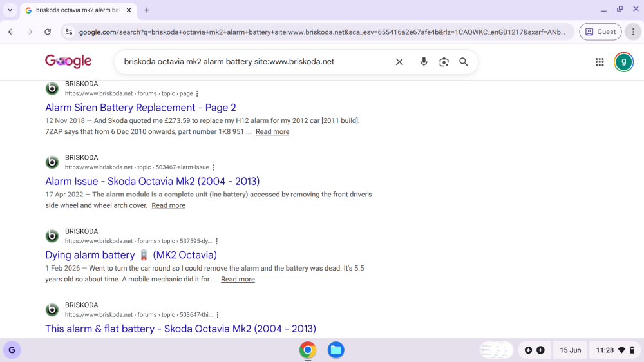This screenshot has height=362, width=644.
Task: Read more on the H12 alarm snippet
Action: [x=272, y=132]
